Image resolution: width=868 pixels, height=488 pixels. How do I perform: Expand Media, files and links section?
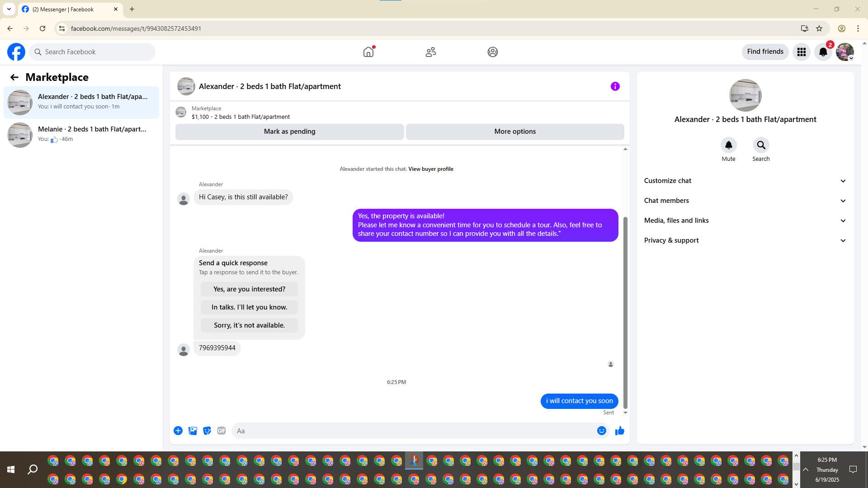(745, 221)
